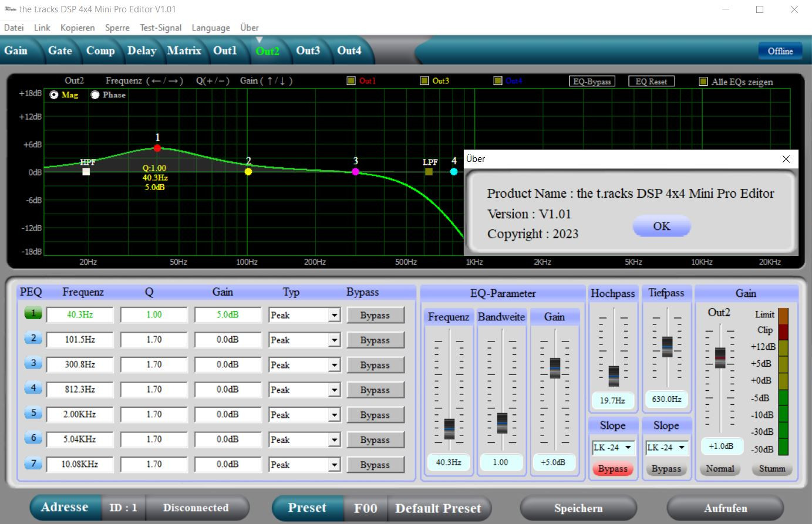
Task: Click the Out2 Gain fader handle
Action: pyautogui.click(x=720, y=357)
